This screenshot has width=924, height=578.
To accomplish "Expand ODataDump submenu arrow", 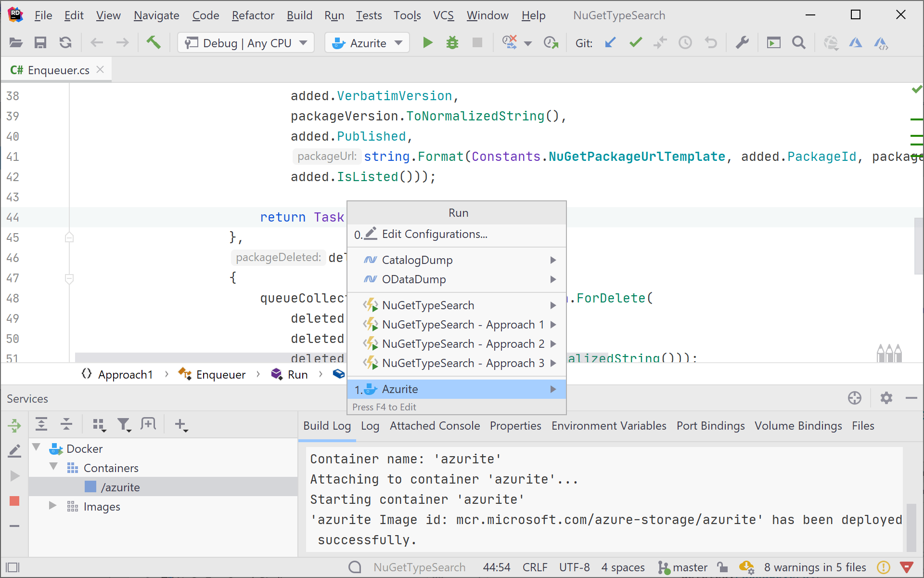I will pos(553,279).
